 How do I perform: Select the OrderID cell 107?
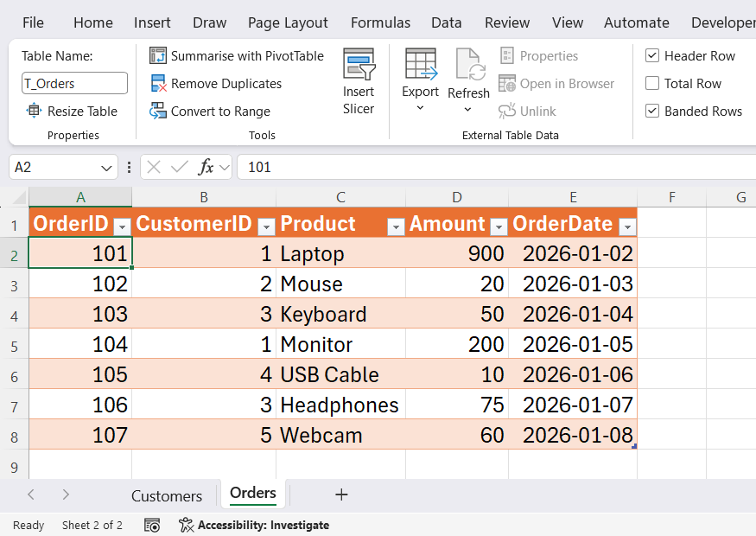coord(80,435)
